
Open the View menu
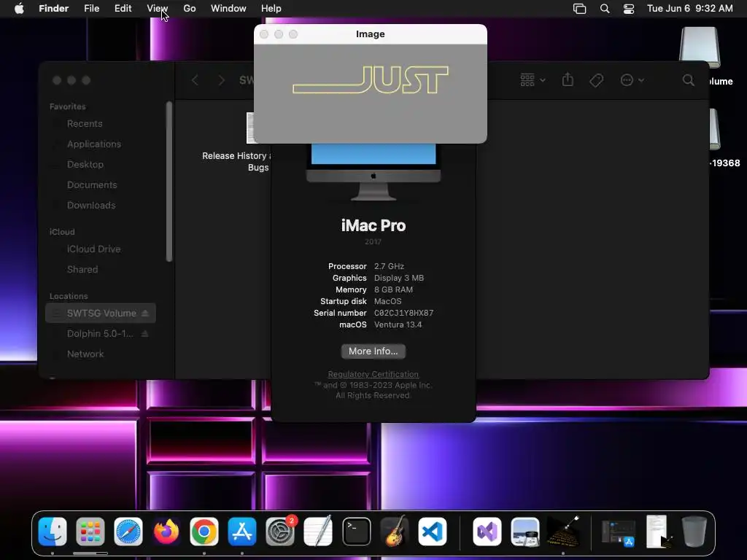click(158, 9)
